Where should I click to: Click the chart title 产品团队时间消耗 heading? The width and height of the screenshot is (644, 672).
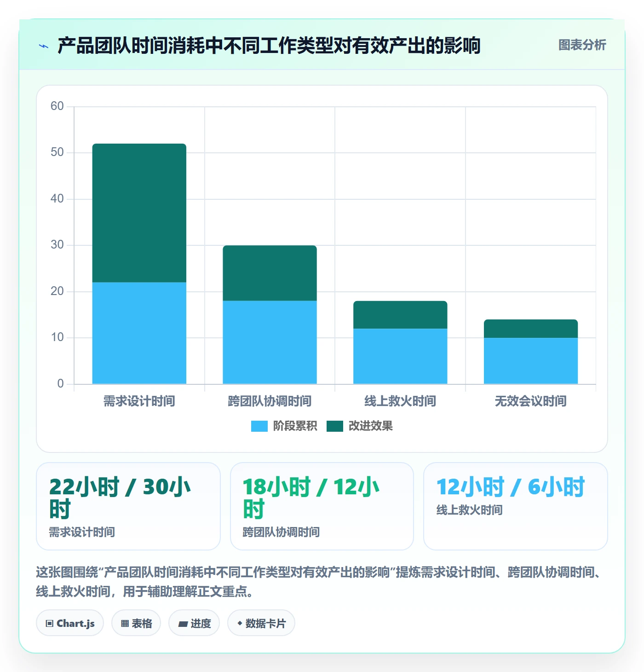[269, 46]
